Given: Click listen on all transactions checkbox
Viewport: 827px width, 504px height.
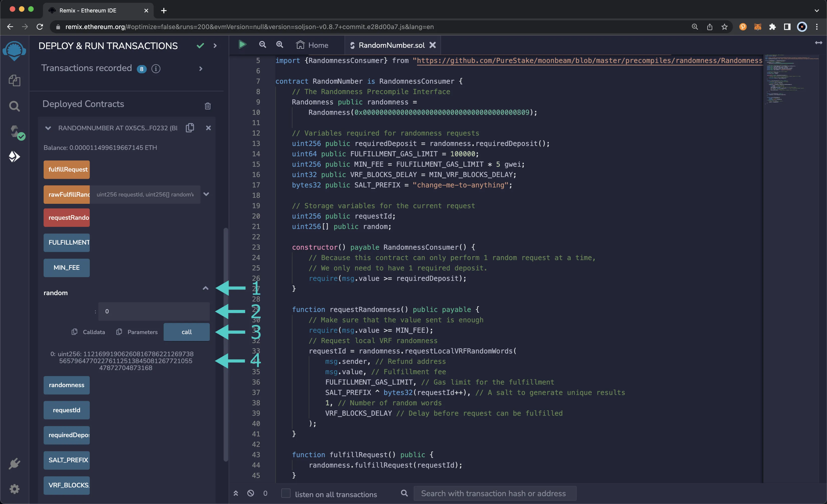Looking at the screenshot, I should point(286,493).
